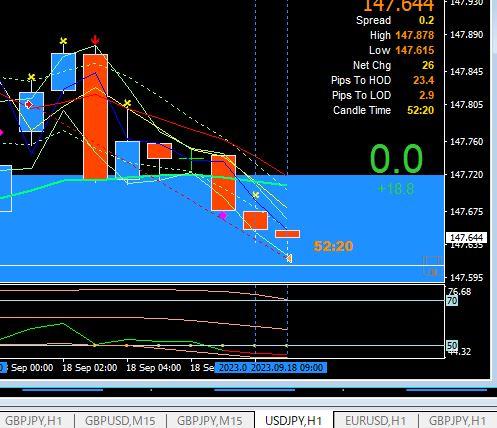
Task: Click the Candle Time value 52:20 in panel
Action: pos(421,110)
